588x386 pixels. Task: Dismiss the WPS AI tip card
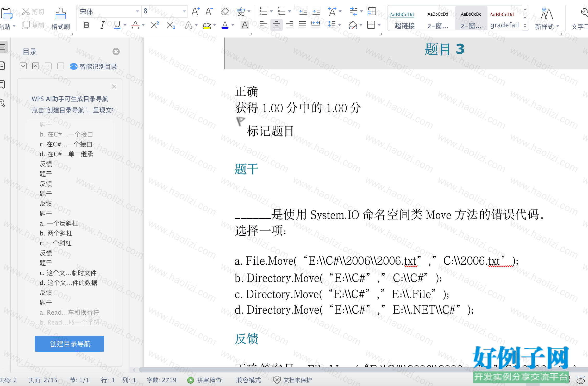(114, 86)
